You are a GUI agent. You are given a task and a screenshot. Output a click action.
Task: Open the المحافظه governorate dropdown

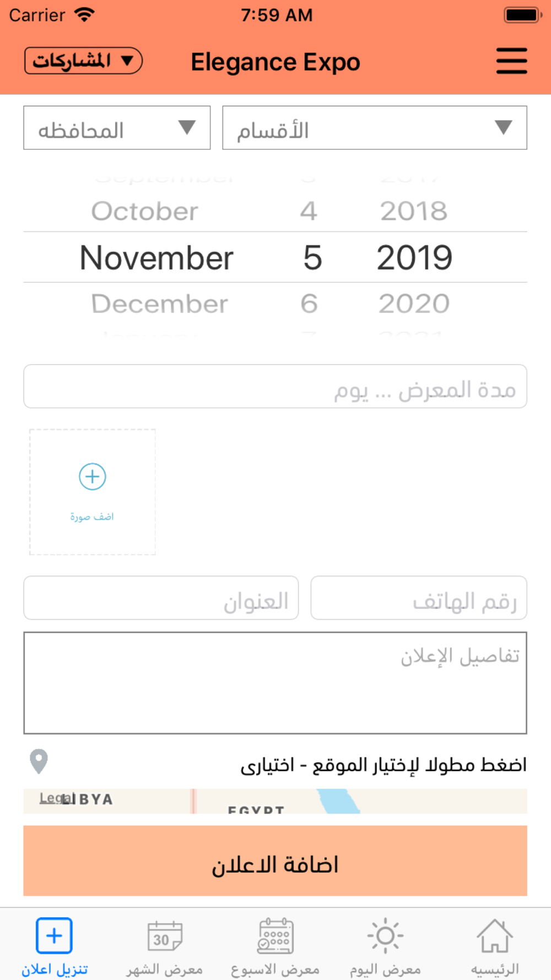tap(117, 128)
